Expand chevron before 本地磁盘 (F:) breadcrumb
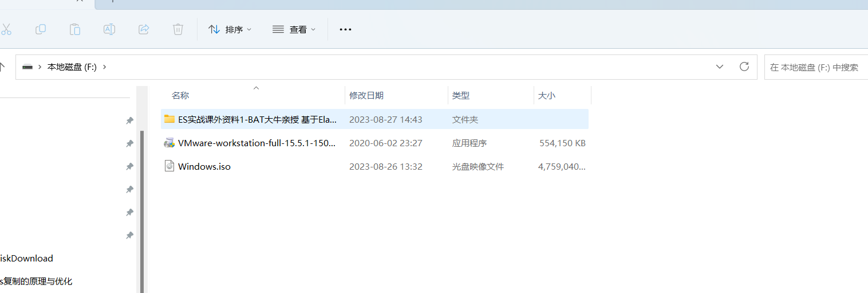 (x=40, y=67)
